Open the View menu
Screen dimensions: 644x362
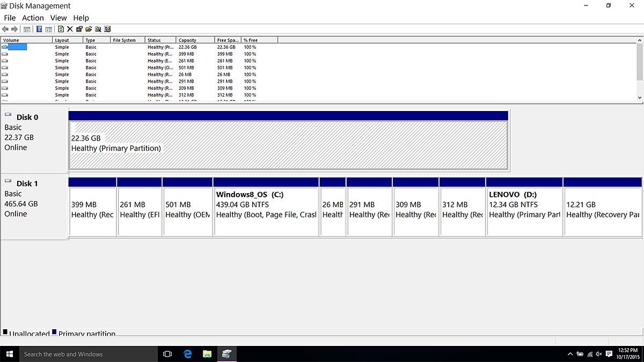[x=58, y=18]
